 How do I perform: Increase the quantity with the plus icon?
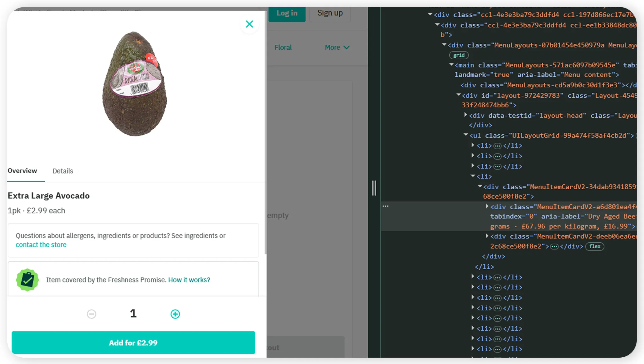175,314
